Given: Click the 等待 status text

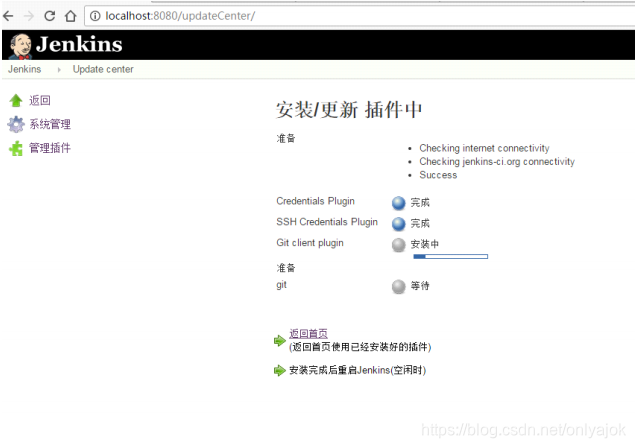Looking at the screenshot, I should 420,286.
